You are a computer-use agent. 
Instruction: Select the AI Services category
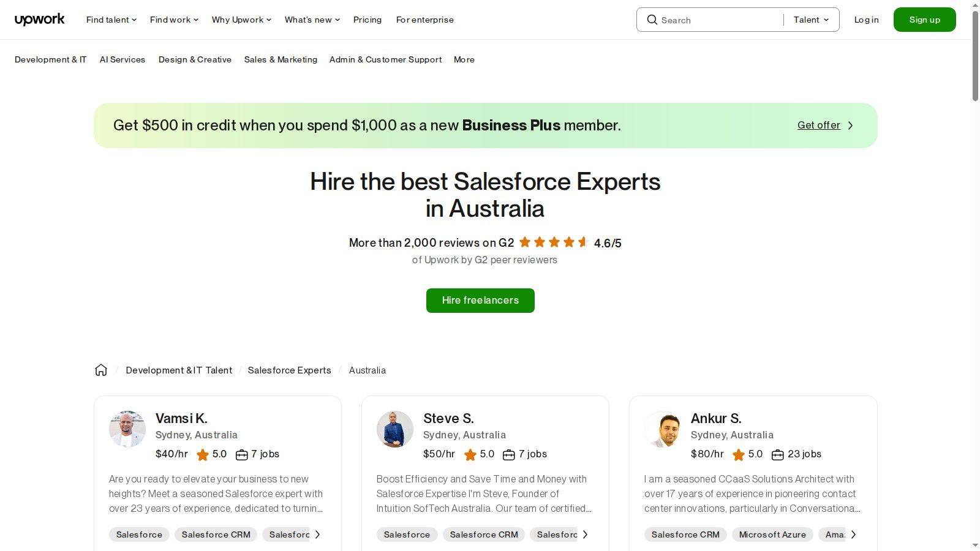123,59
